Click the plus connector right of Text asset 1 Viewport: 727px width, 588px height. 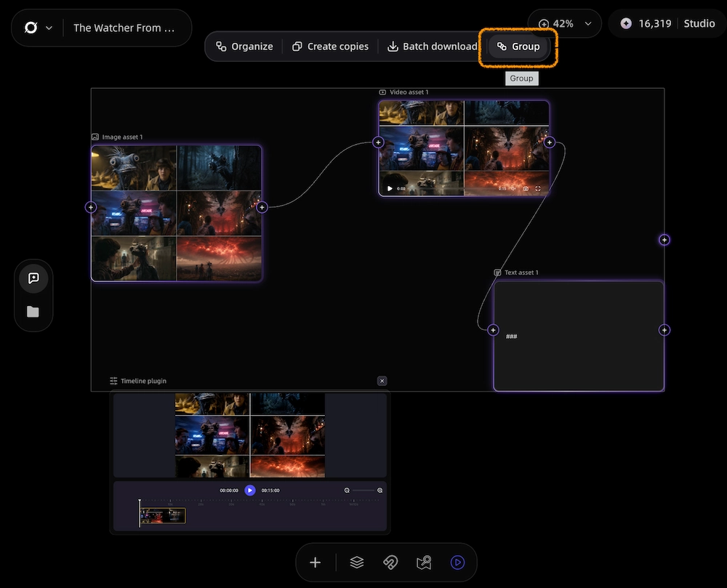(664, 330)
